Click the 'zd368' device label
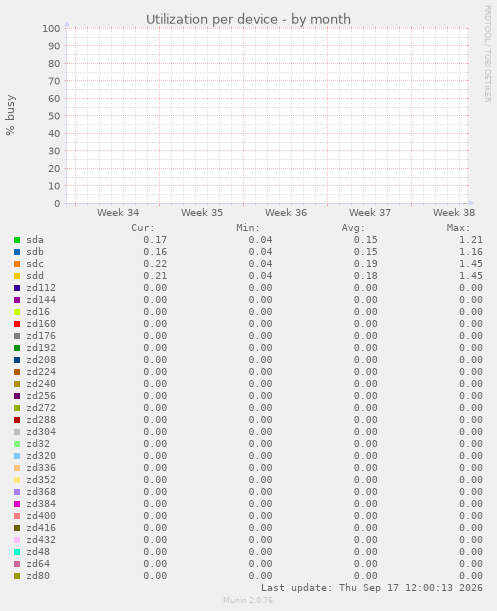 click(x=41, y=492)
